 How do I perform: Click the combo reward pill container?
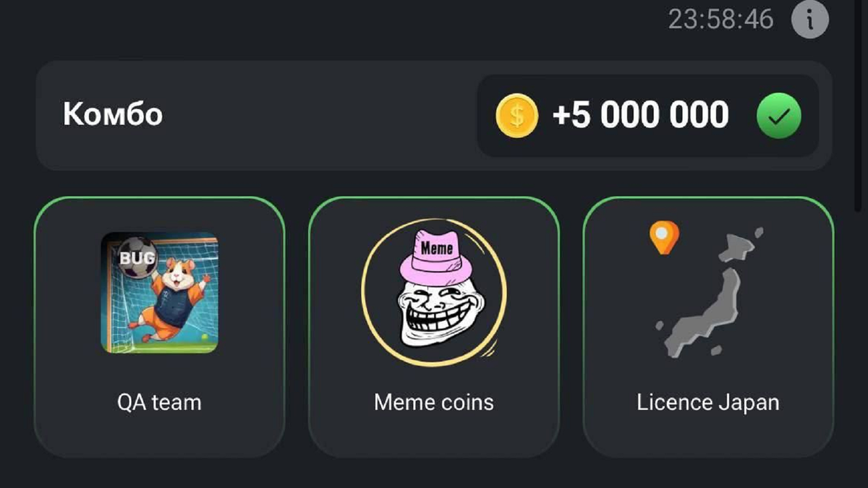click(648, 116)
